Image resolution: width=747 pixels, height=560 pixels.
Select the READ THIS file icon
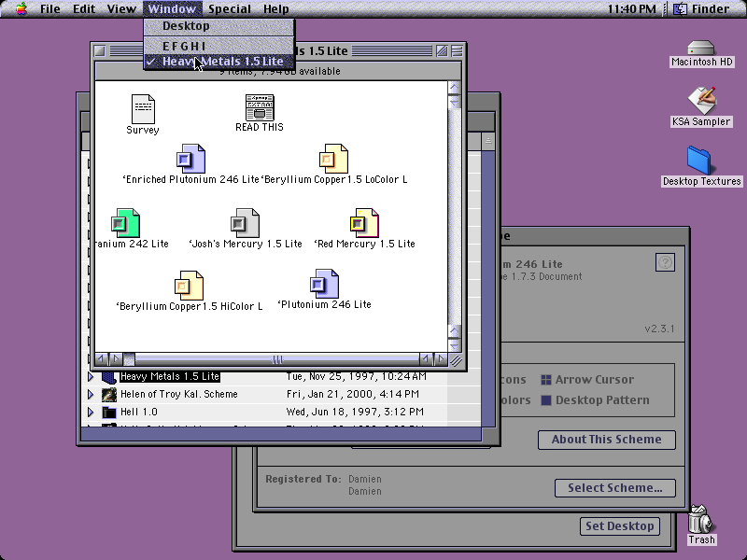[x=260, y=107]
